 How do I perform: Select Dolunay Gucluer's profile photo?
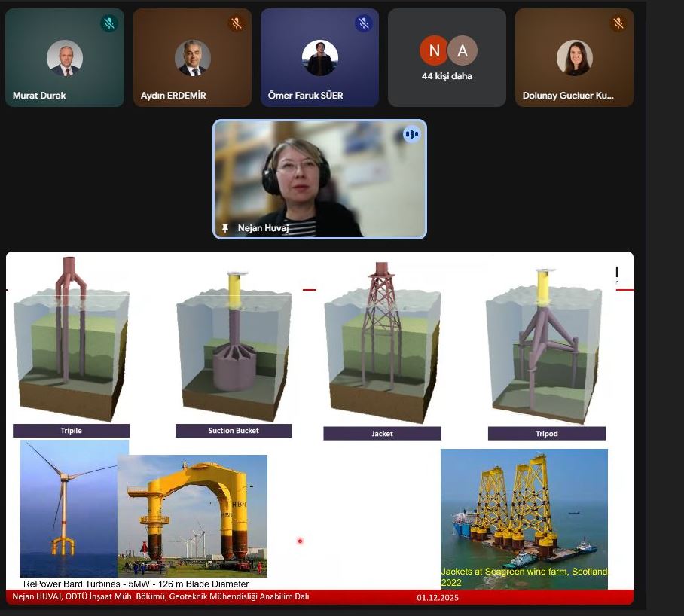pyautogui.click(x=574, y=58)
